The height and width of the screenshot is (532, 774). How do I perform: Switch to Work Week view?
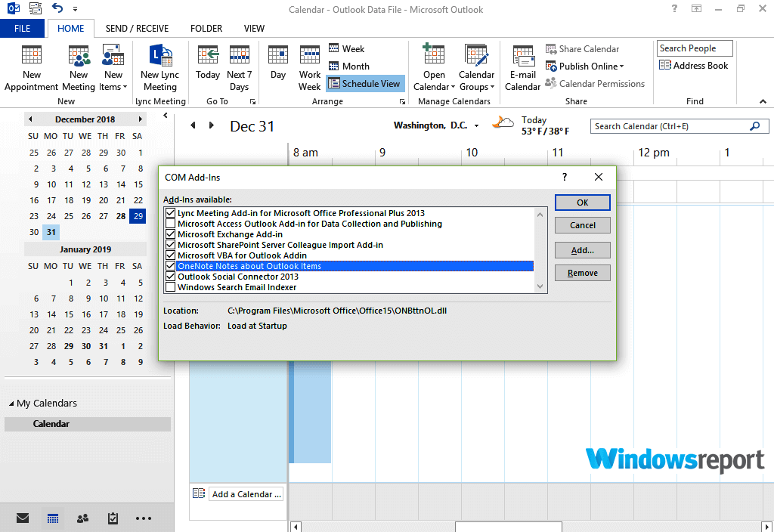point(309,68)
